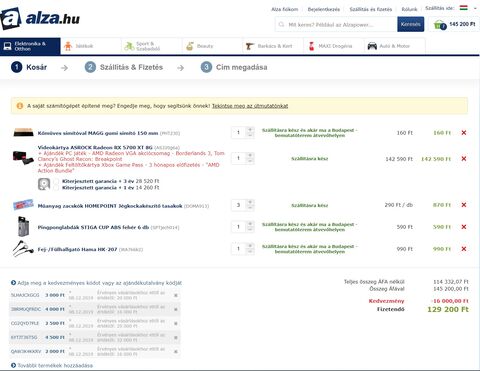Screen dimensions: 480x371
Task: Open the shopping basket icon showing 145 200 Ft
Action: (x=440, y=24)
